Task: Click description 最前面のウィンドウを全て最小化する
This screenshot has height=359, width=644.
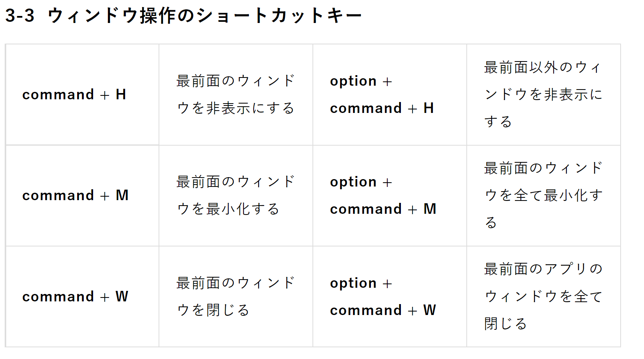Action: [x=543, y=195]
